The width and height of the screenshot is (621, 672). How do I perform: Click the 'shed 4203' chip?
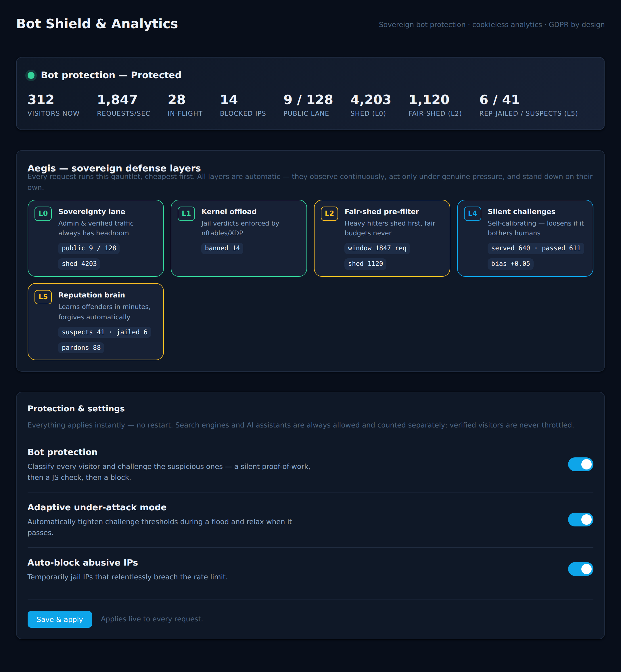pos(79,264)
